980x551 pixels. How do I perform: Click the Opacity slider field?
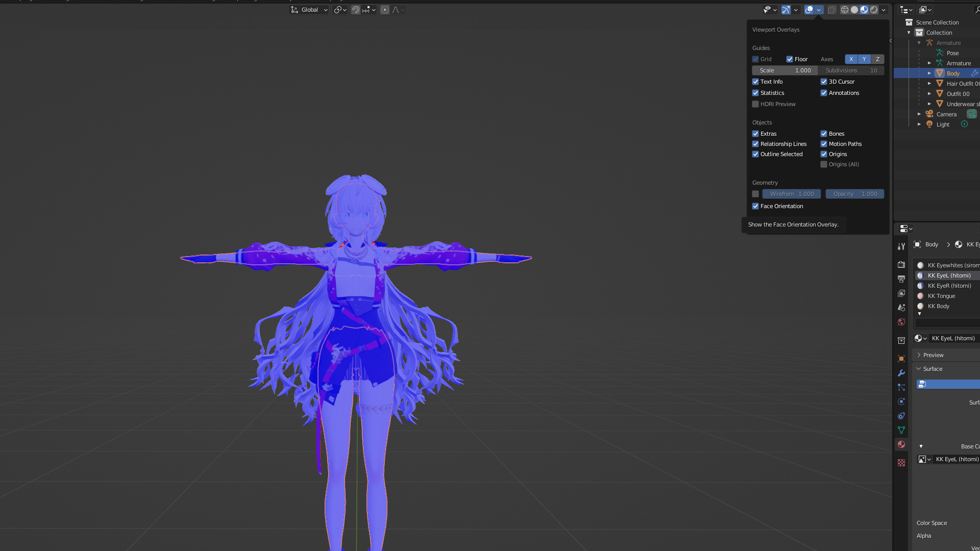[x=855, y=194]
